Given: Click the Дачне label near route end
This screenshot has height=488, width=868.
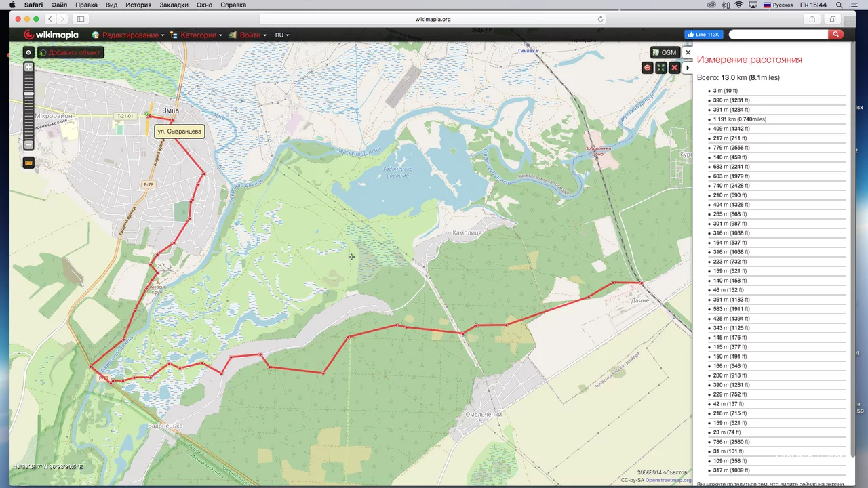Looking at the screenshot, I should pos(639,300).
